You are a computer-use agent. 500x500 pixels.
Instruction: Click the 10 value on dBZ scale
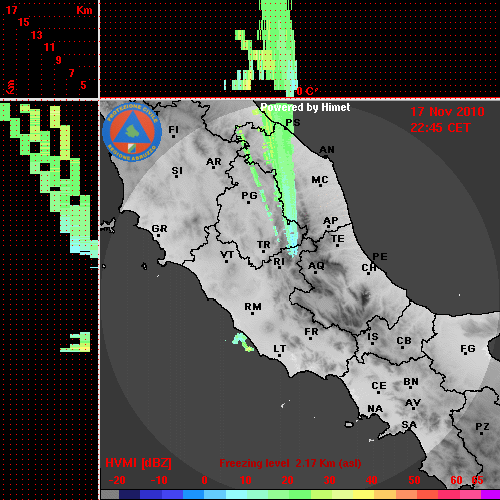(x=246, y=480)
